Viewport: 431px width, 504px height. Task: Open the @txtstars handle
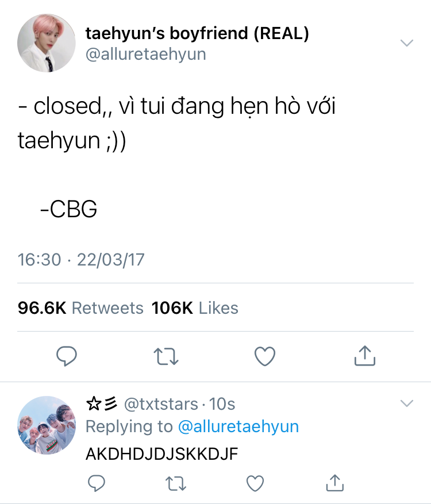[161, 403]
